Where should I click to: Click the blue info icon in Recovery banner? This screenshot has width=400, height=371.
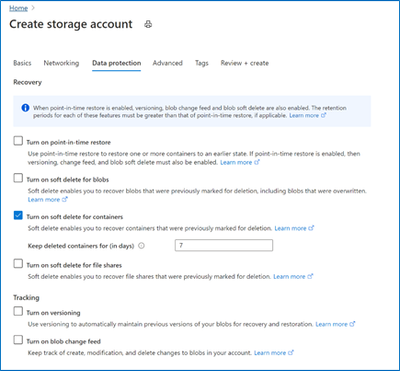(25, 108)
